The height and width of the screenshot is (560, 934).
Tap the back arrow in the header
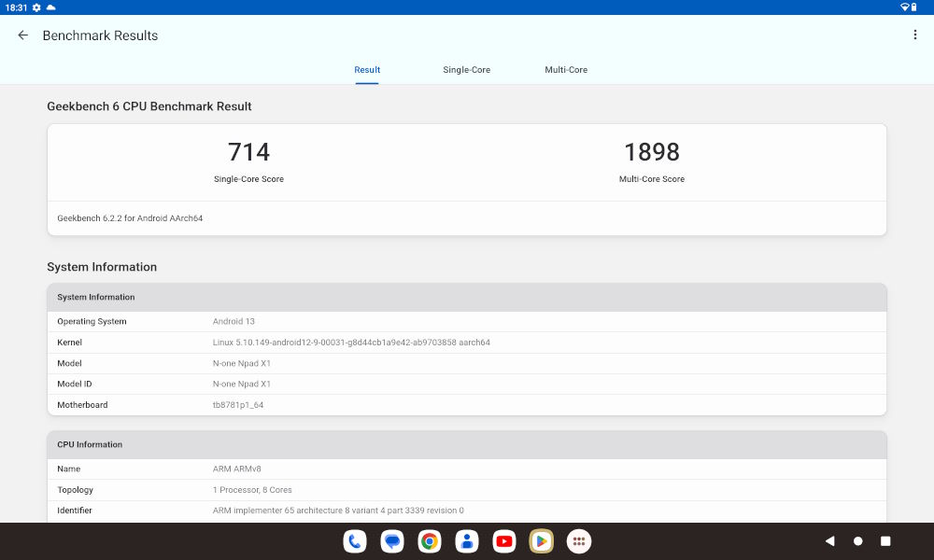[22, 35]
